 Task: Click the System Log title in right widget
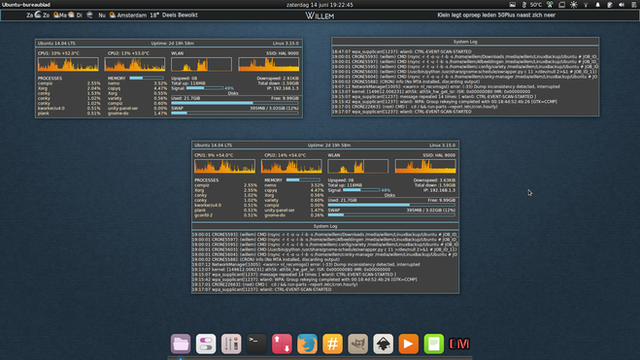tap(465, 42)
